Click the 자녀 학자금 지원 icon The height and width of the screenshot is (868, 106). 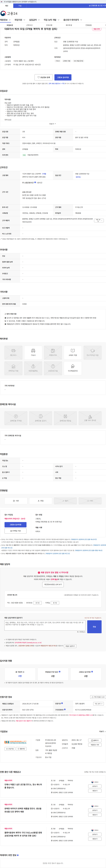coord(93,352)
